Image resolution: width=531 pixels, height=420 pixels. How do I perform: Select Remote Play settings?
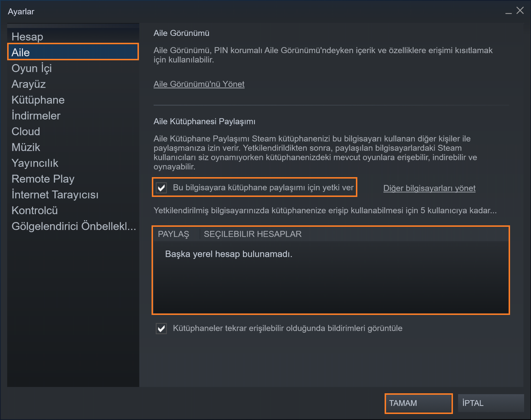coord(43,179)
